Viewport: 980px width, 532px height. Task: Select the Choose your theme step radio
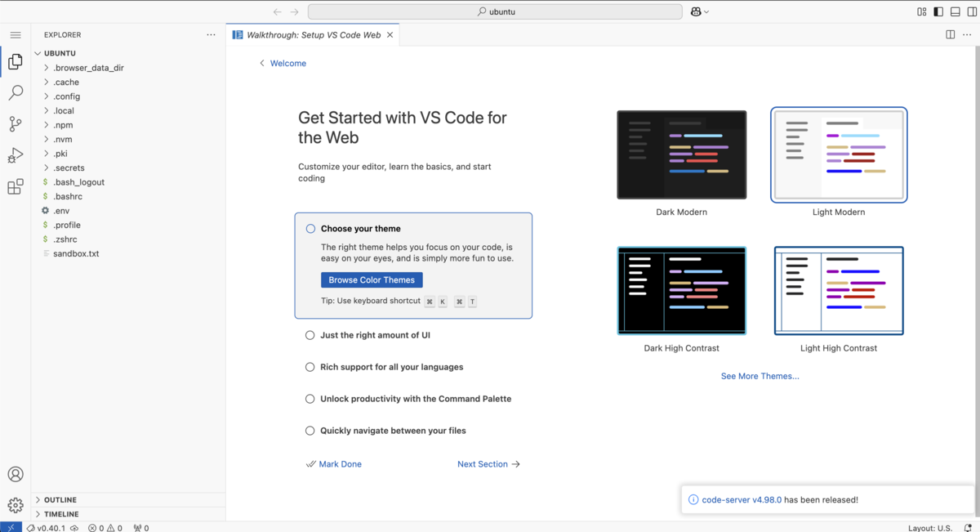[x=310, y=229]
